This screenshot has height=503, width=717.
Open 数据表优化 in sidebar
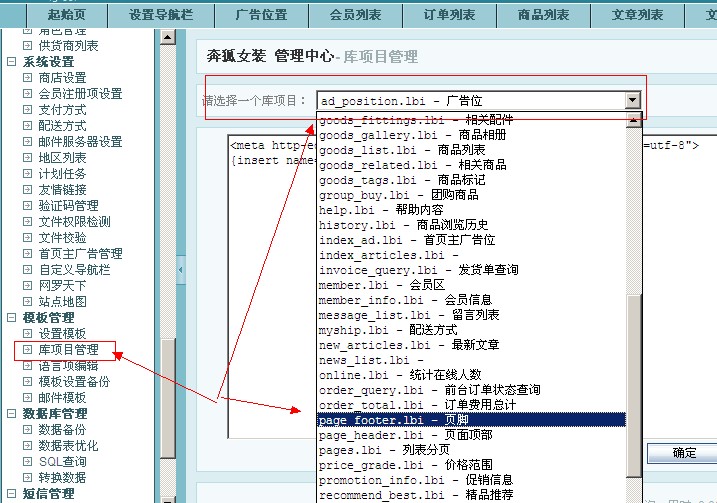coord(68,446)
